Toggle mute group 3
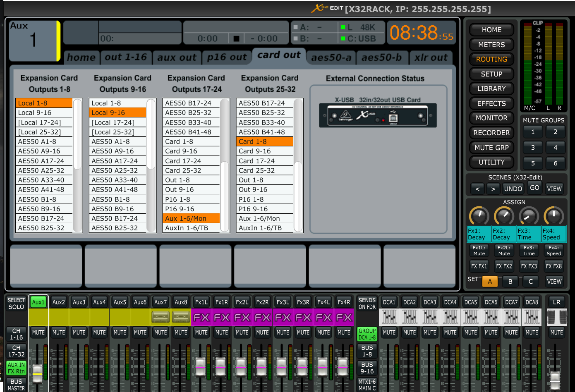Image resolution: width=575 pixels, height=392 pixels. (533, 147)
